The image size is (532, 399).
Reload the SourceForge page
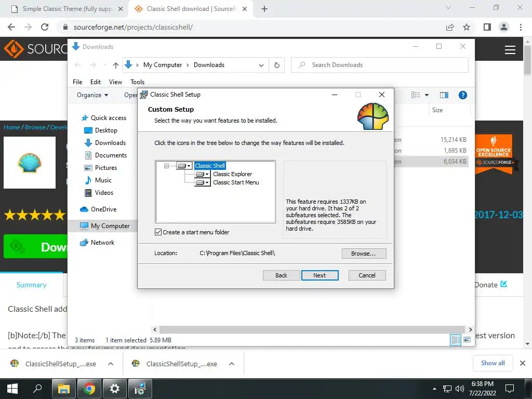45,27
